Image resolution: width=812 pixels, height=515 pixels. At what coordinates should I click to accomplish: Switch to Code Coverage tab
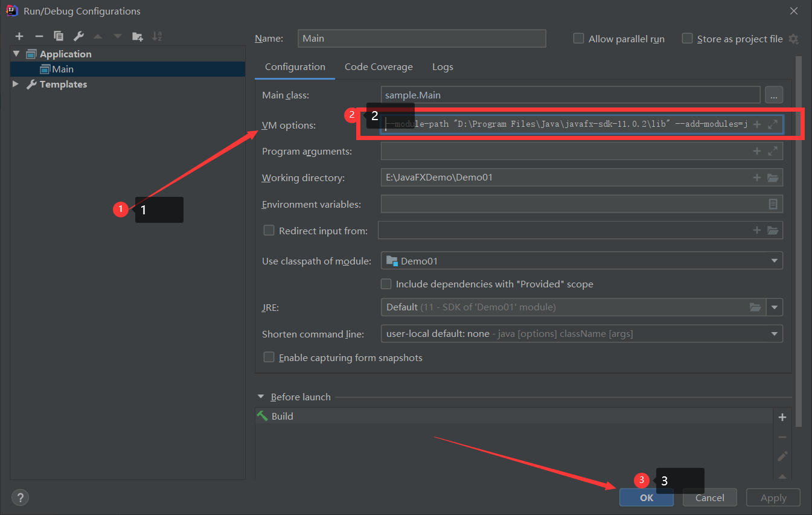pyautogui.click(x=379, y=67)
